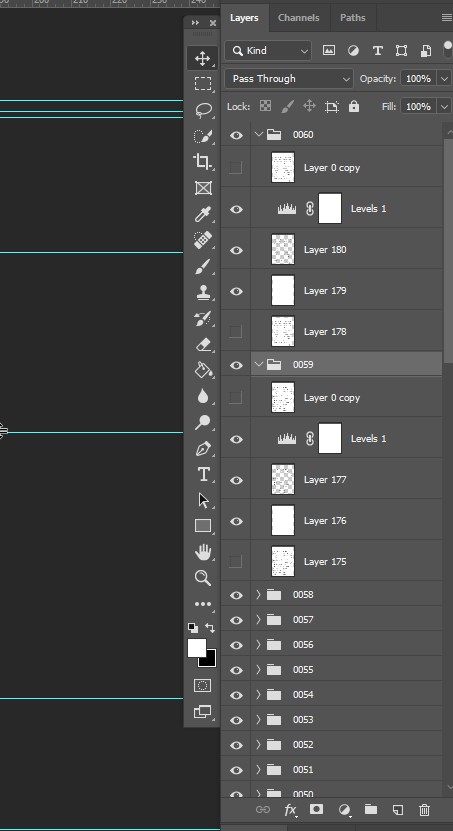Select the Hand tool

203,552
